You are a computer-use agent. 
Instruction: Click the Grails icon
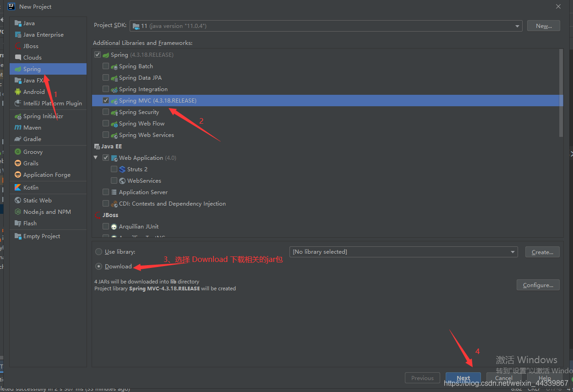tap(18, 163)
